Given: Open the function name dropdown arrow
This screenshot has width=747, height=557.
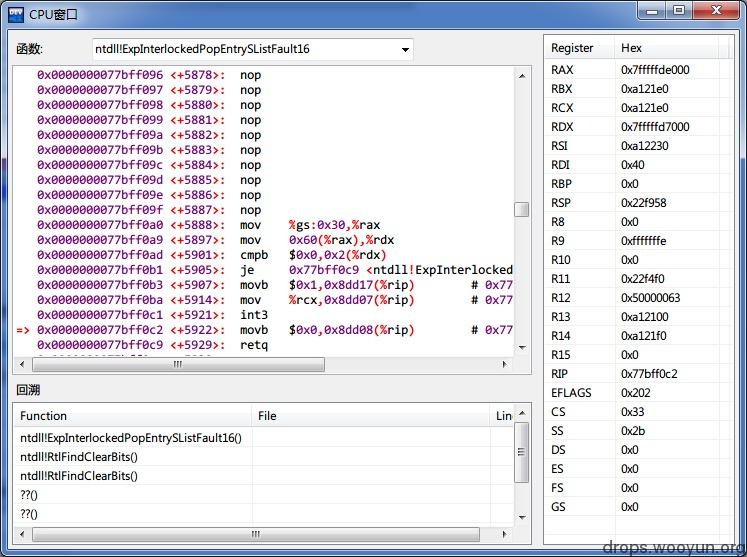Looking at the screenshot, I should [x=405, y=50].
